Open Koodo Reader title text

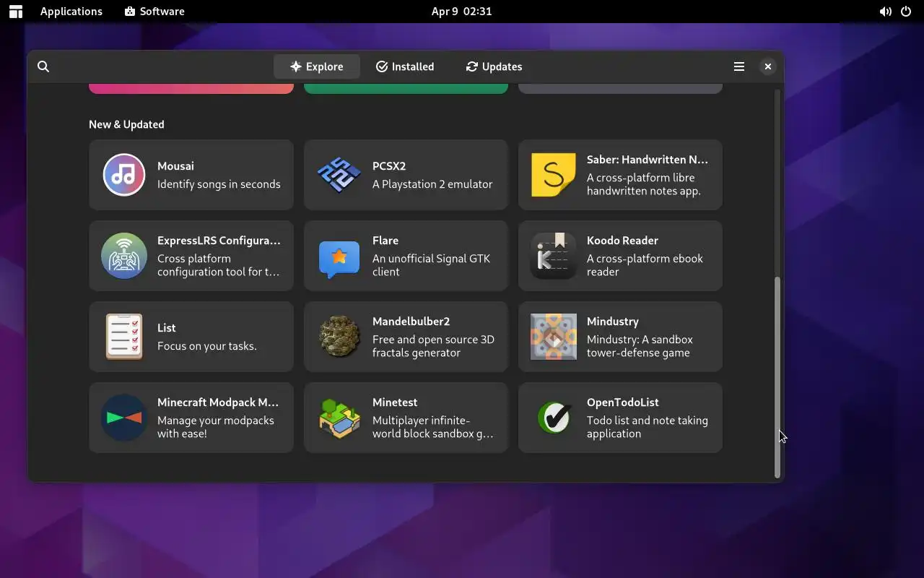click(622, 240)
